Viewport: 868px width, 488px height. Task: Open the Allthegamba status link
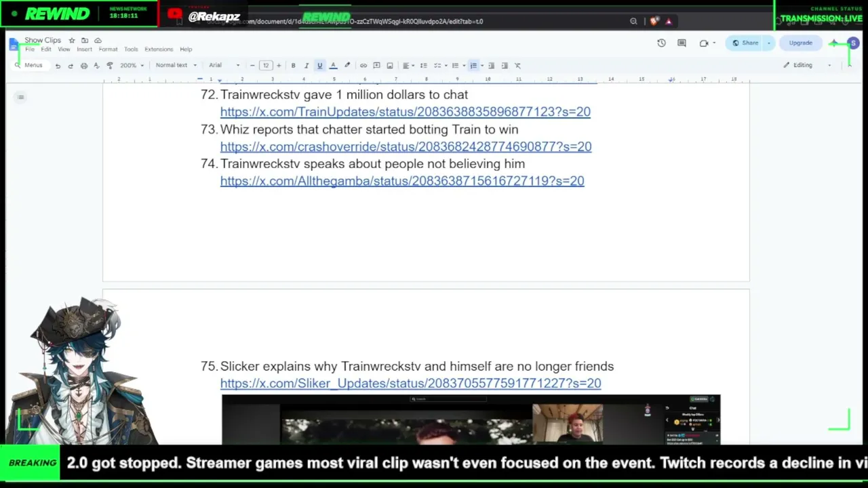point(402,181)
